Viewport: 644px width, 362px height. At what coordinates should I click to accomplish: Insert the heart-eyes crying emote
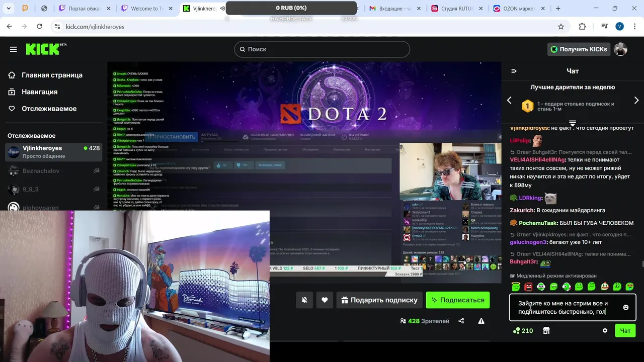(629, 287)
